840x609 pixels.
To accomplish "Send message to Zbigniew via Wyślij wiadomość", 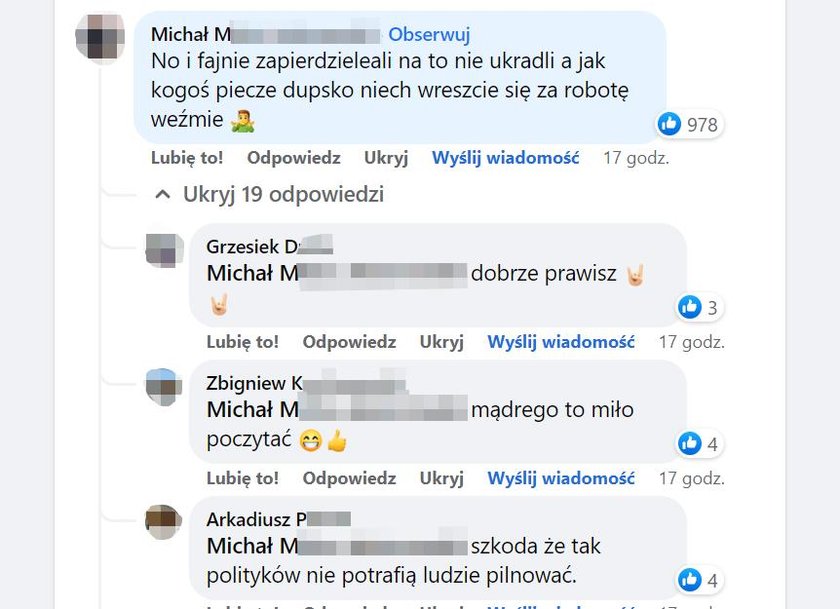I will pos(561,478).
